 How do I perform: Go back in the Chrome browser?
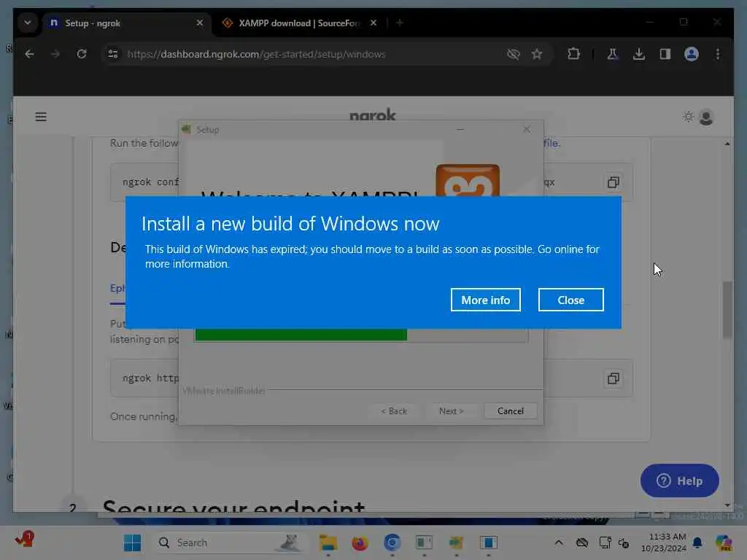(x=29, y=54)
